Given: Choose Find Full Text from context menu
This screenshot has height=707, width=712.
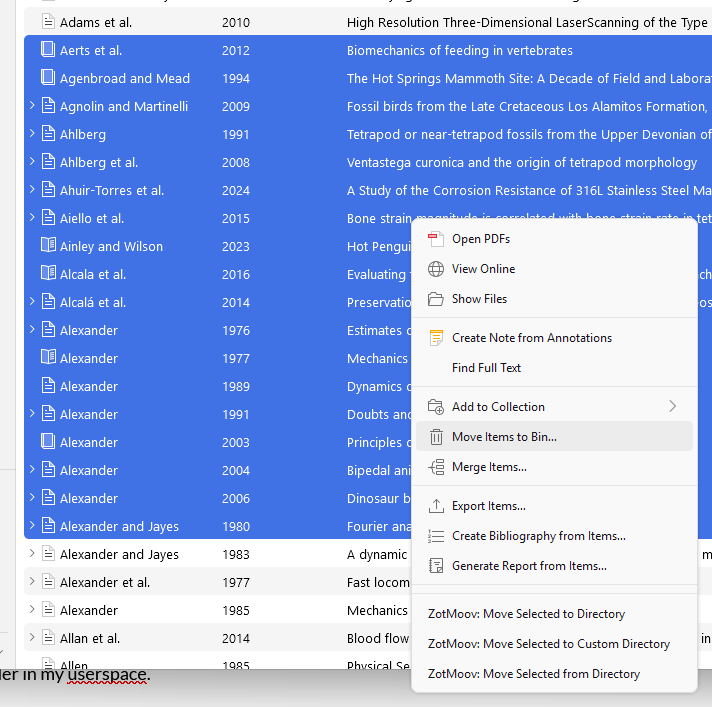Looking at the screenshot, I should click(486, 368).
